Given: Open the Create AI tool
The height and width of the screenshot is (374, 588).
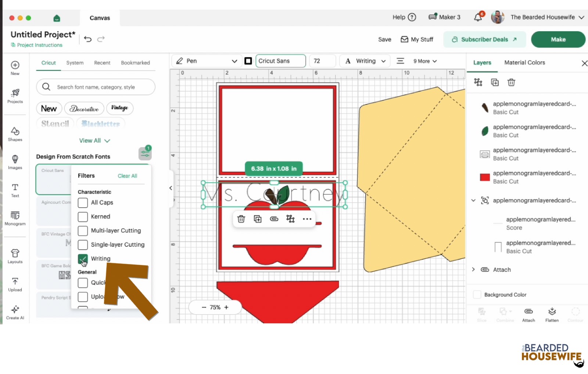Looking at the screenshot, I should (15, 312).
